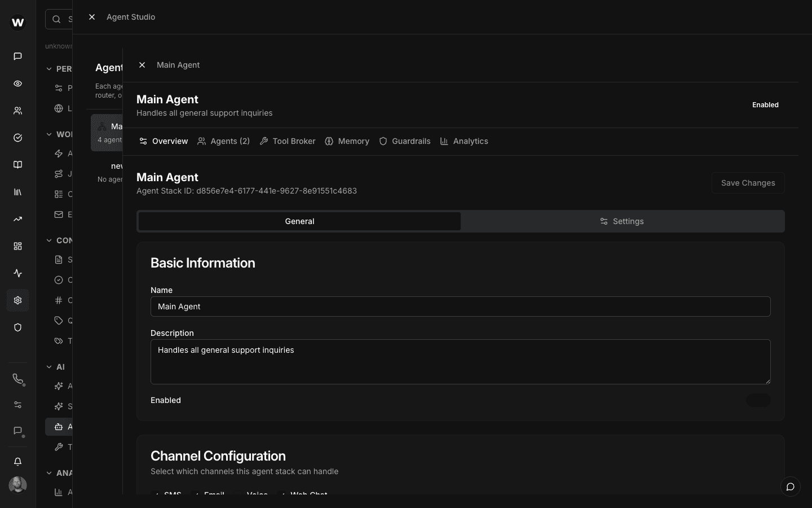This screenshot has height=508, width=812.
Task: Uncheck the SMS channel checkbox
Action: [158, 494]
